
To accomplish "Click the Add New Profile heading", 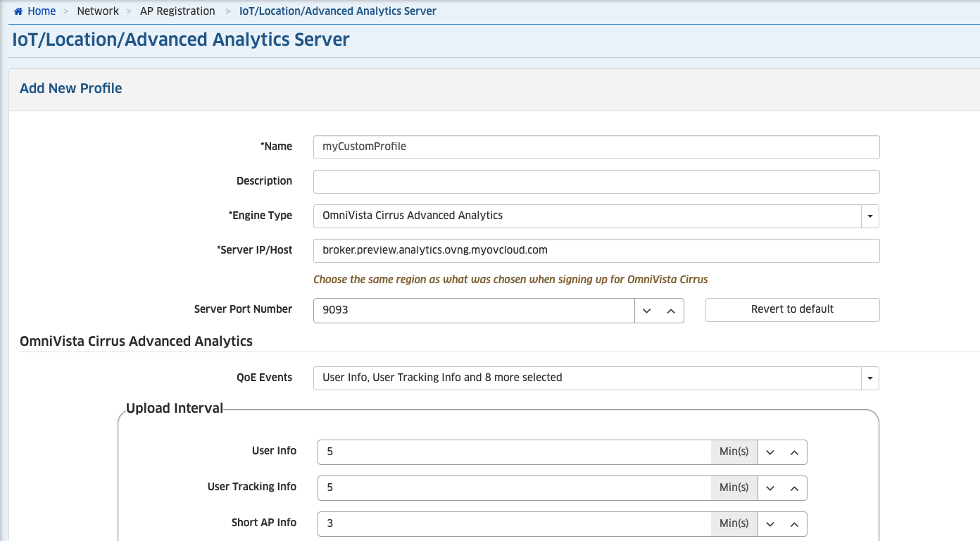I will (x=71, y=89).
